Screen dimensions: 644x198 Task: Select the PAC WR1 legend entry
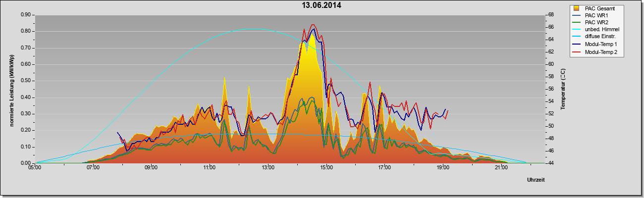pos(596,15)
